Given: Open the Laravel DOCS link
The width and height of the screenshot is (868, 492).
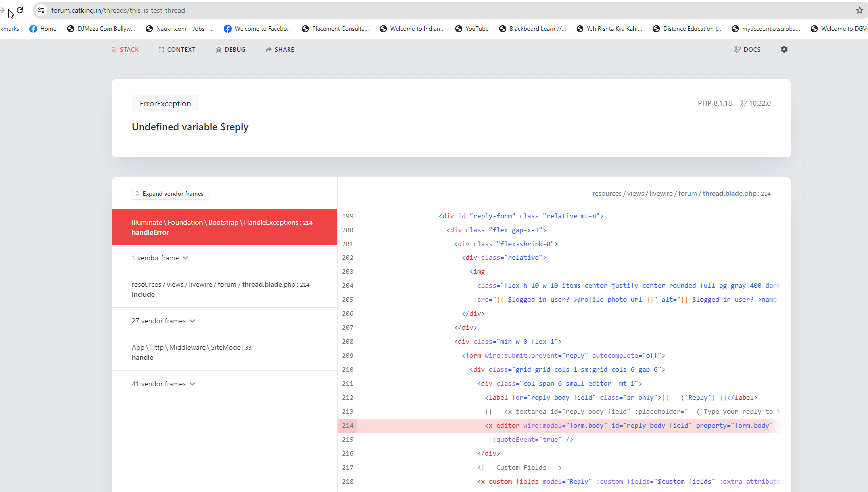Looking at the screenshot, I should 747,50.
